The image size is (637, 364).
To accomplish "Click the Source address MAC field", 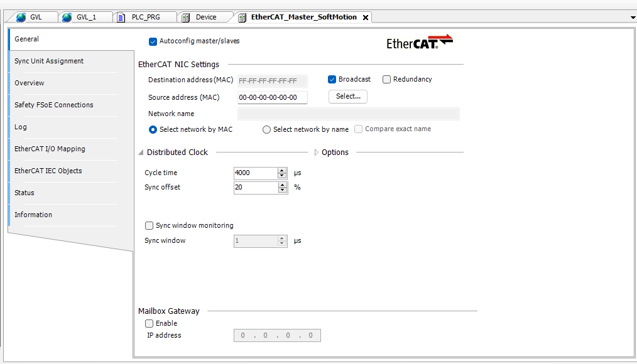I will (x=272, y=97).
